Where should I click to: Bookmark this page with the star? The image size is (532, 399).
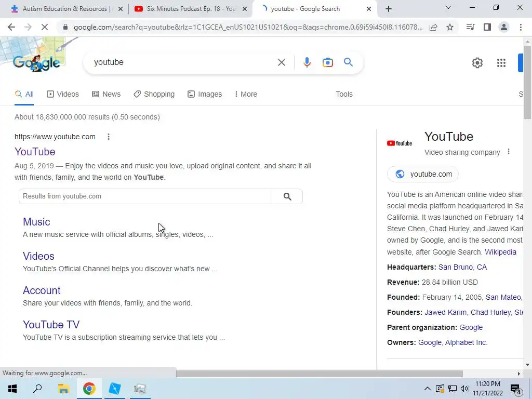tap(450, 27)
